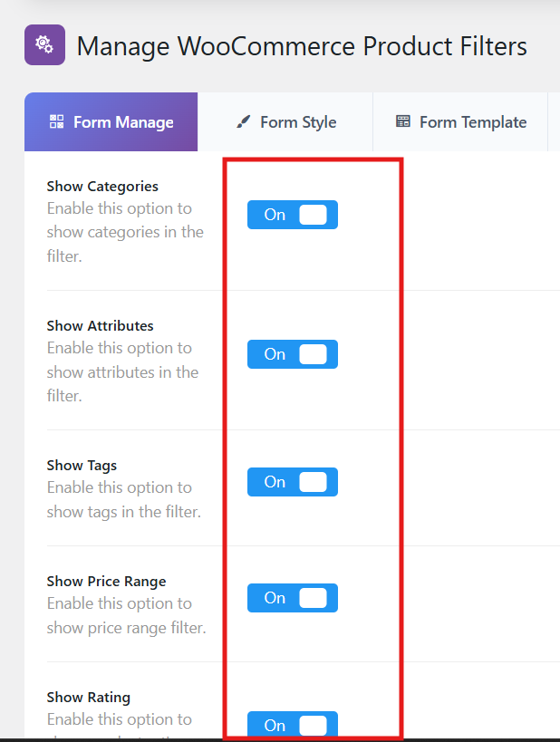
Task: Click the Show Categories description text
Action: [x=125, y=232]
